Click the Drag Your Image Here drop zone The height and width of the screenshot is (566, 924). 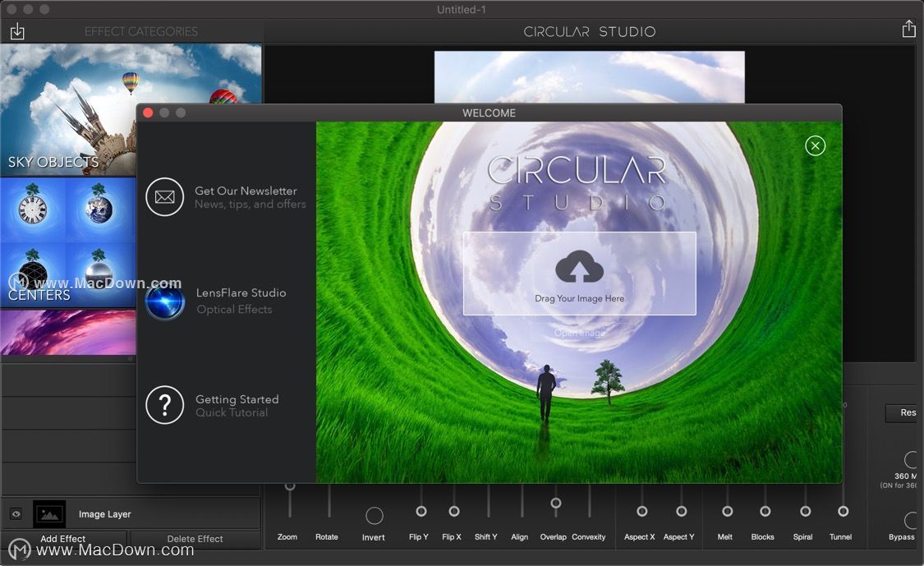(579, 273)
